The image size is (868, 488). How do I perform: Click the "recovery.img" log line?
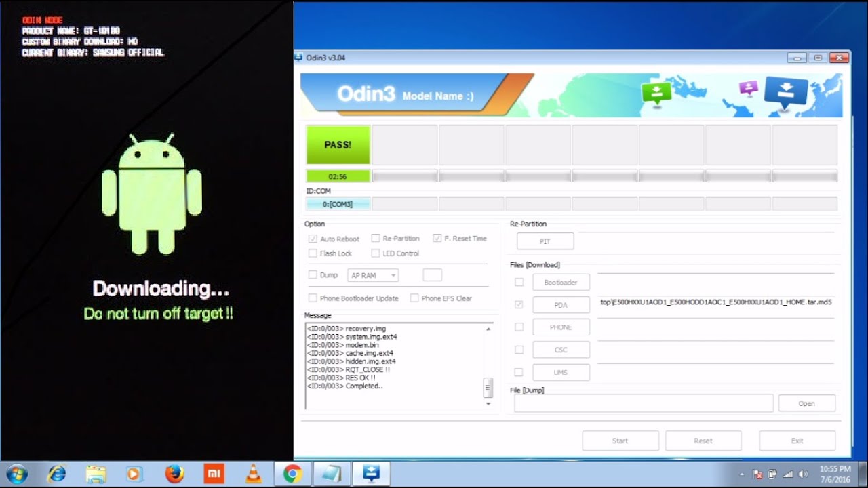click(x=346, y=329)
